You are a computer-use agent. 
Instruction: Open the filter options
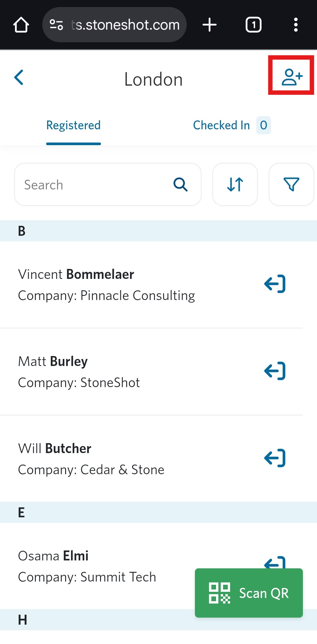(x=291, y=184)
